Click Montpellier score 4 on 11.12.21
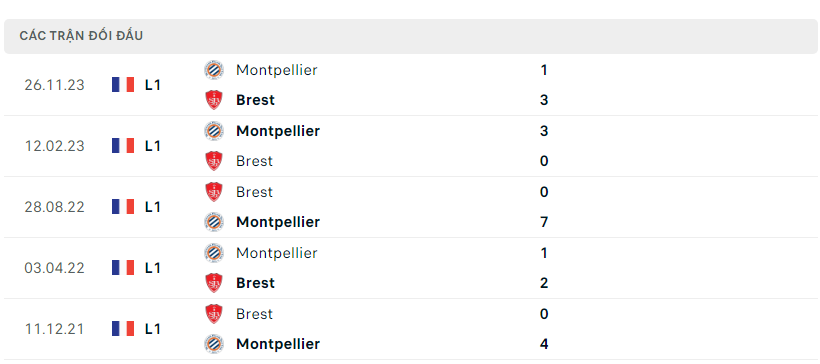The height and width of the screenshot is (364, 820). point(544,344)
